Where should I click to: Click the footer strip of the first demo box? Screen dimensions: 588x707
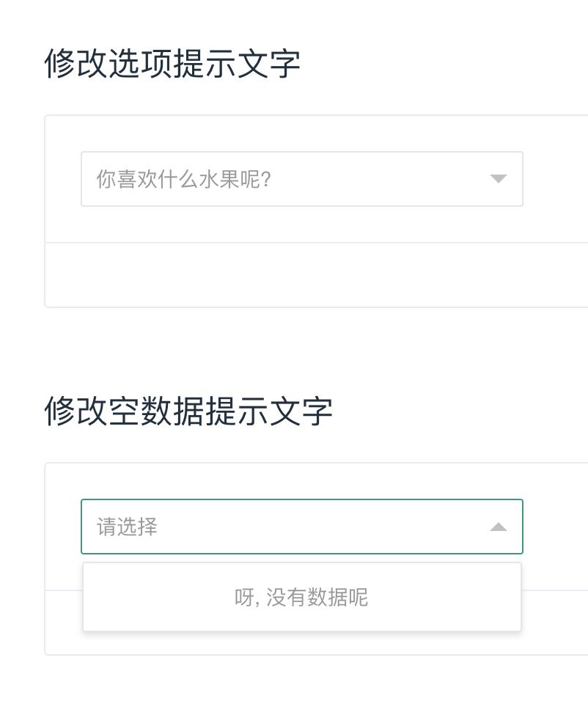click(315, 275)
